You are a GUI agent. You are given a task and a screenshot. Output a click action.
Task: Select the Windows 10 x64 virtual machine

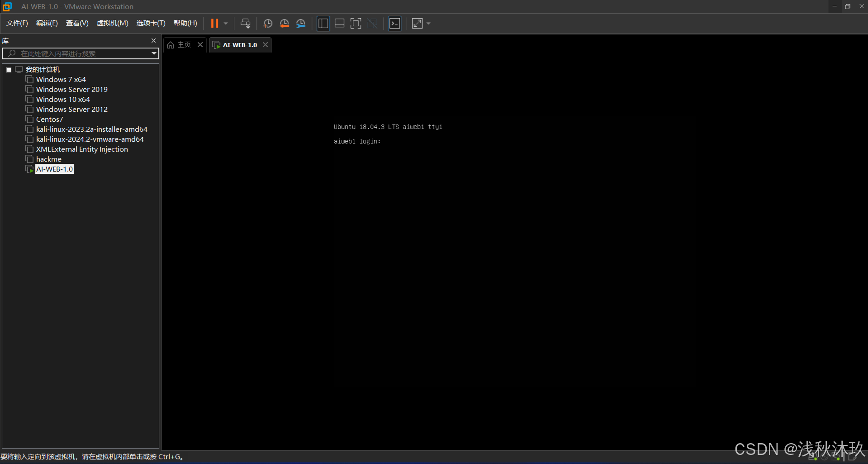63,100
